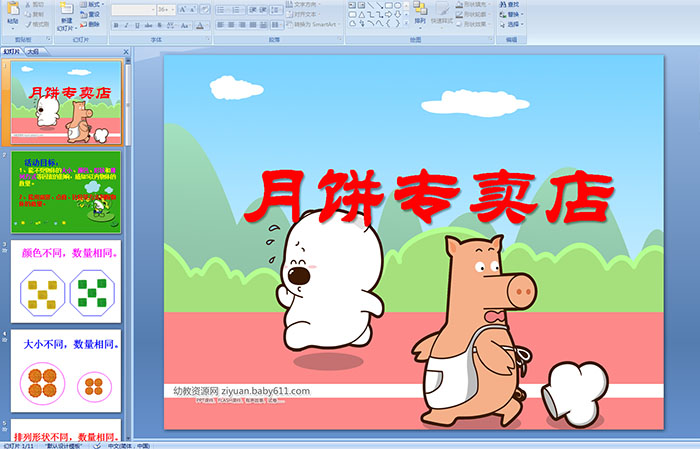Viewport: 700px width, 449px height.
Task: Apply numbered list formatting
Action: (237, 10)
